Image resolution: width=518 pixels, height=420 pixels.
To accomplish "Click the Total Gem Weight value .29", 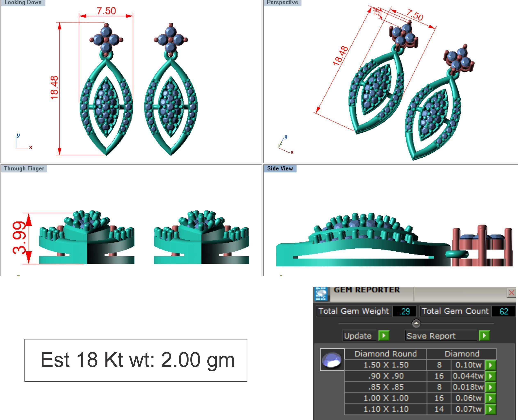I will pos(405,311).
